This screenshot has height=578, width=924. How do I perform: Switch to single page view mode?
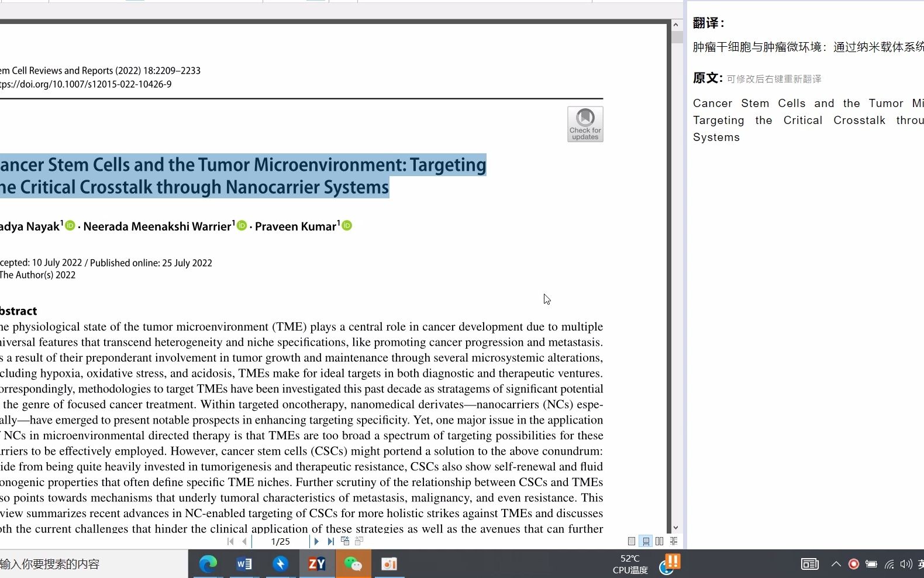click(632, 542)
